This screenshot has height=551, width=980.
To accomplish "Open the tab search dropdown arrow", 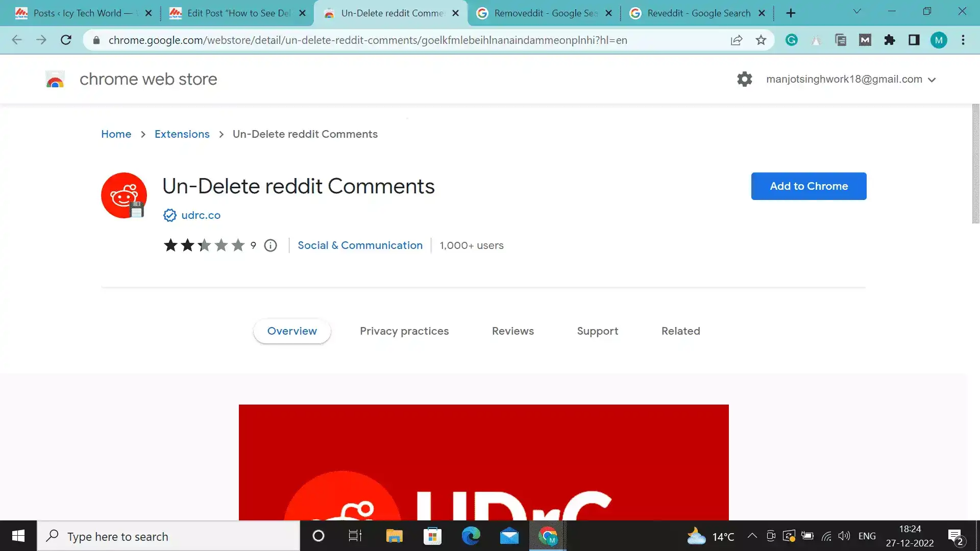I will point(857,11).
